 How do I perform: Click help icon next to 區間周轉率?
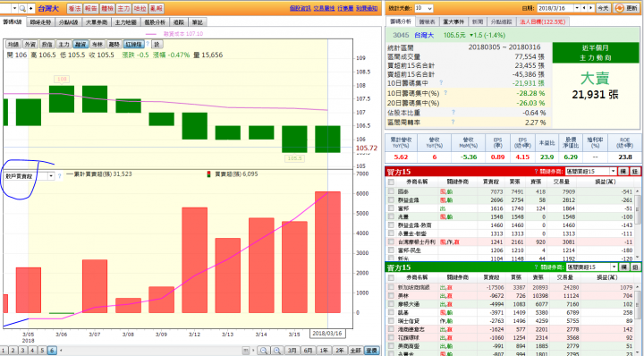pos(453,122)
